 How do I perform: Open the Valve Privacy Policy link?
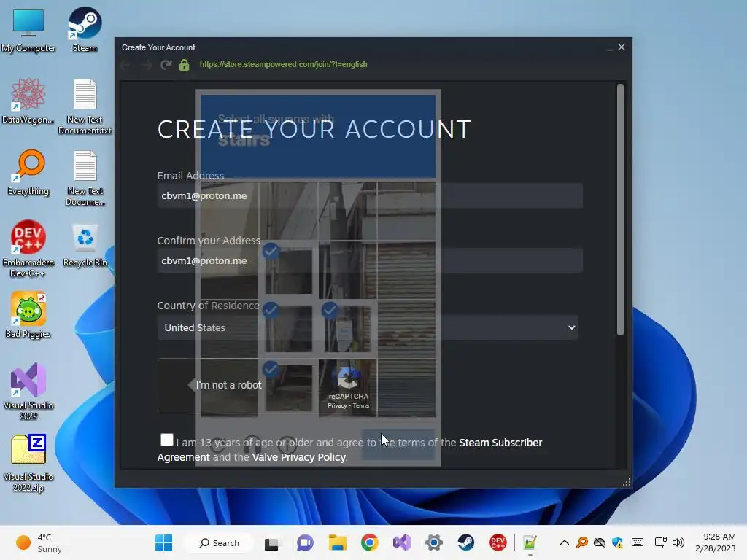(x=299, y=457)
